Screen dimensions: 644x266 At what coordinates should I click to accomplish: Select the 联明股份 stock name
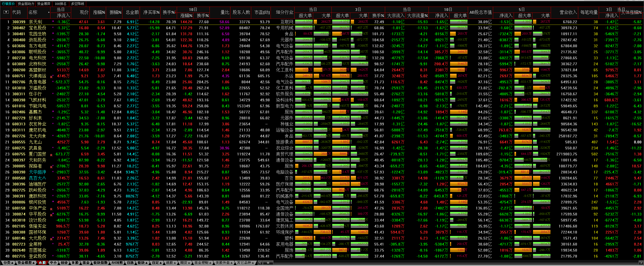click(38, 52)
